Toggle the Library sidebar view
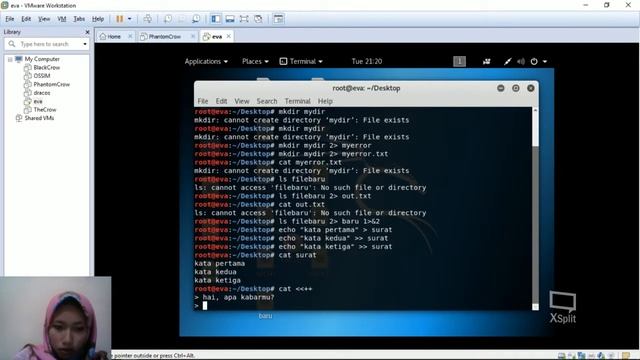Viewport: 640px width, 360px height. tap(216, 19)
